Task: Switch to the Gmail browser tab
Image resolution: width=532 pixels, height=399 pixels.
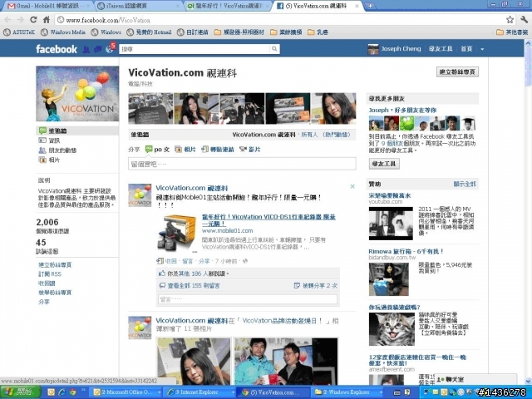Action: [x=49, y=6]
